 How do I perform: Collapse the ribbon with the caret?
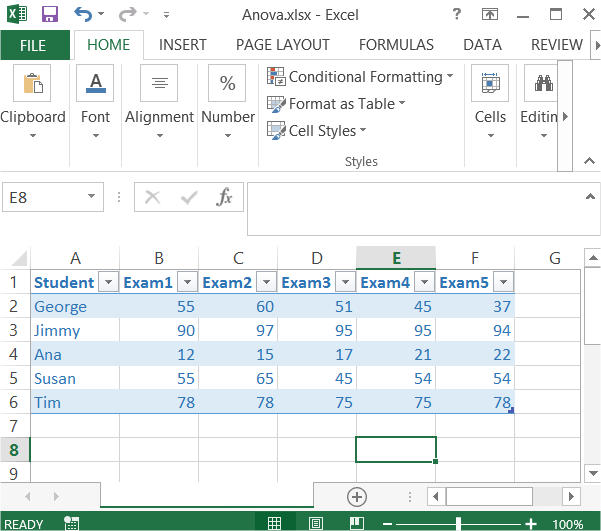click(x=590, y=161)
